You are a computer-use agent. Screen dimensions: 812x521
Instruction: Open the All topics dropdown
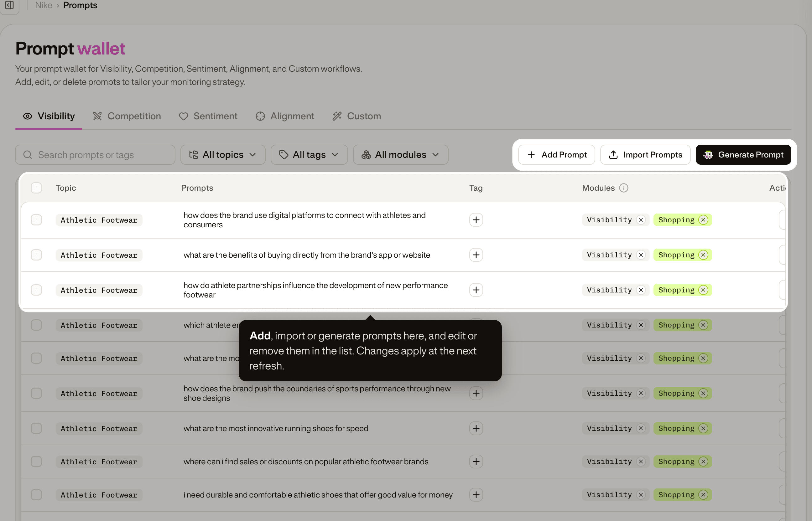223,155
